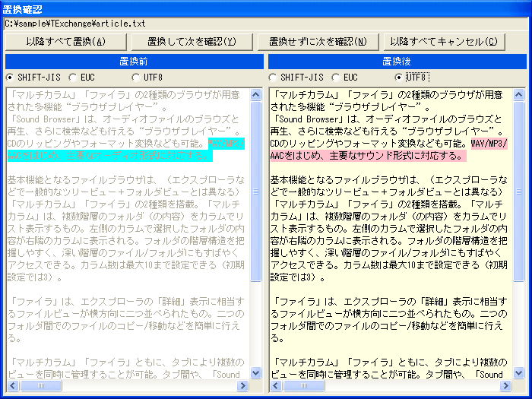The height and width of the screenshot is (399, 532).
Task: Click 「Sound Browser」 line in 置換後 text
Action: tap(386, 119)
